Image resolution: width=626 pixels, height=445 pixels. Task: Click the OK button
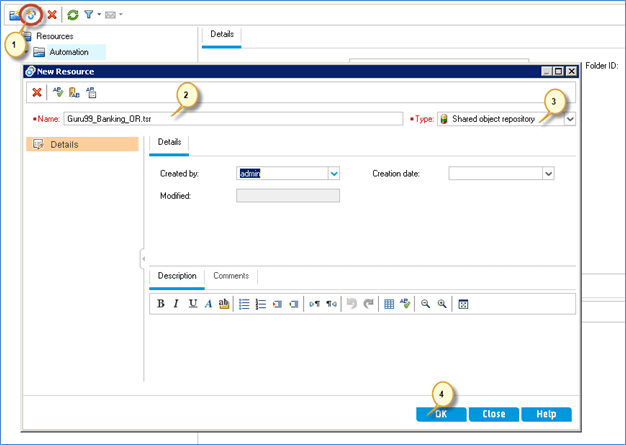pos(441,414)
